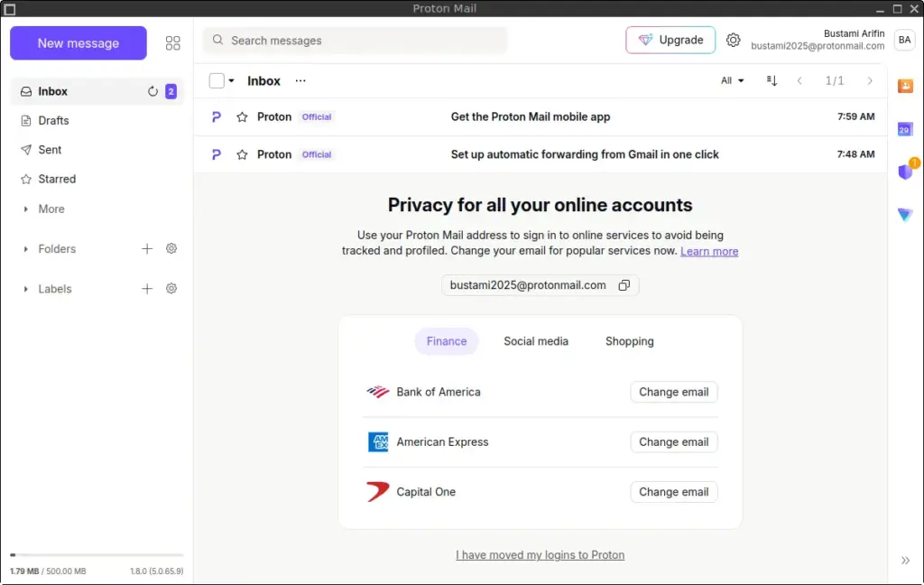Image resolution: width=924 pixels, height=585 pixels.
Task: Click Official badge on 7:59 AM email
Action: (317, 116)
